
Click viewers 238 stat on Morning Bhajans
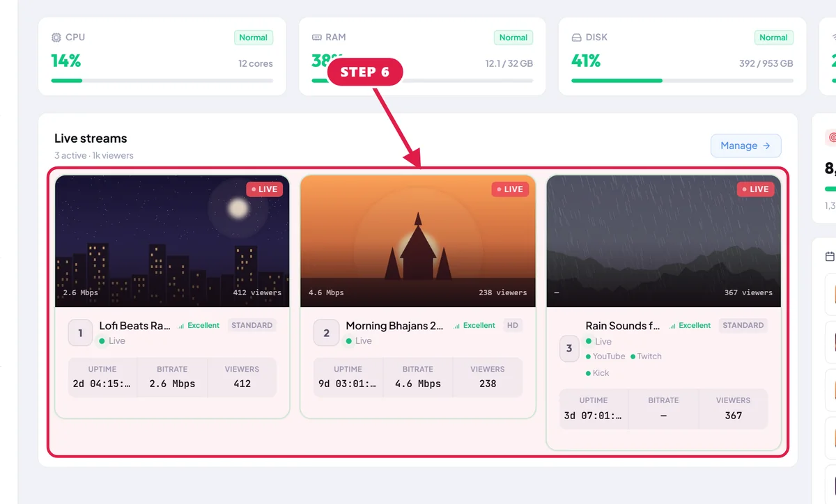click(x=488, y=377)
